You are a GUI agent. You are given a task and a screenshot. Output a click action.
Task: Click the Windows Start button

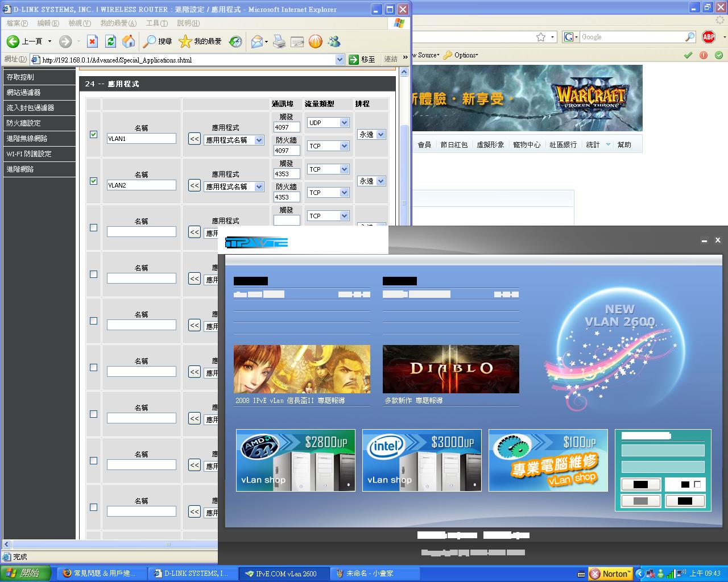pyautogui.click(x=25, y=573)
